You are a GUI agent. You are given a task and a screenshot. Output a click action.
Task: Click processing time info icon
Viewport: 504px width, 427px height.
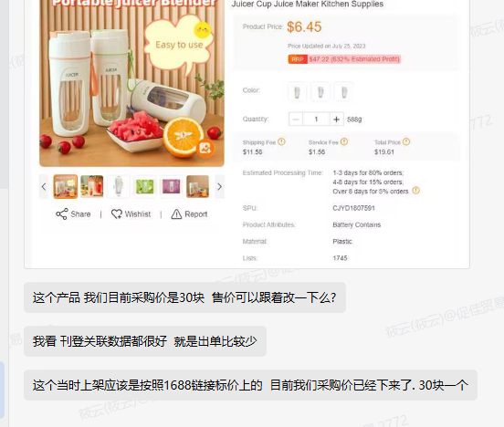tap(416, 191)
